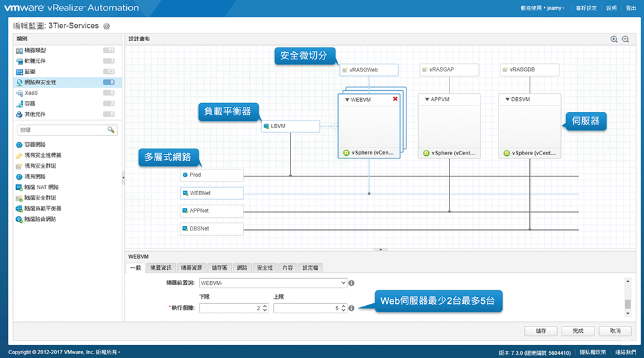Switch to the 設定檔 tab
644x358 pixels.
(310, 268)
